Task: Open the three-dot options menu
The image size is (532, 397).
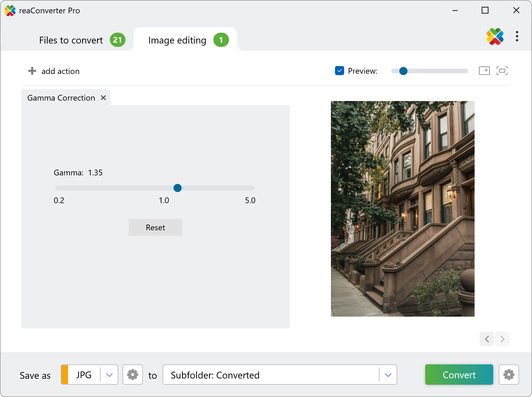Action: coord(517,36)
